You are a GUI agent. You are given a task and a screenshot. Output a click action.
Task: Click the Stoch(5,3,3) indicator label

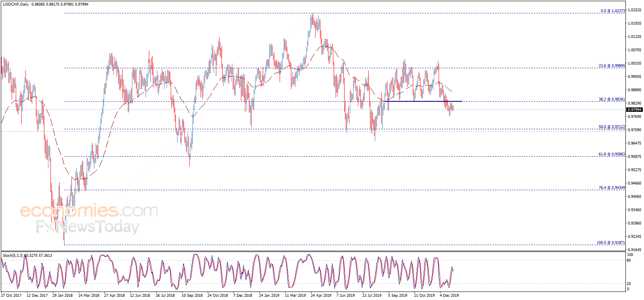pyautogui.click(x=13, y=255)
